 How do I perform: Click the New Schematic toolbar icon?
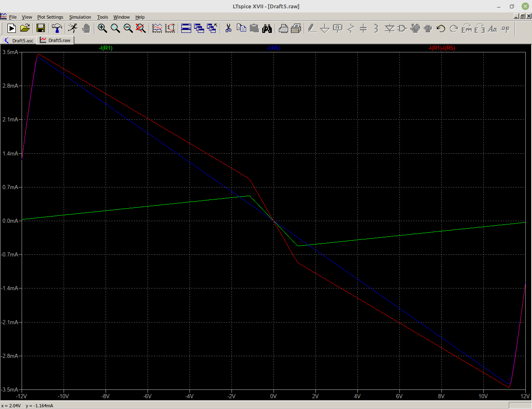point(12,28)
